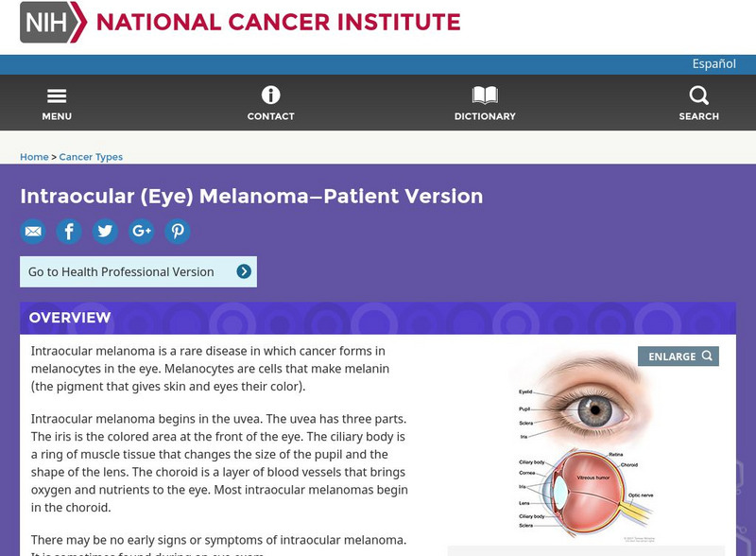Viewport: 756px width, 556px height.
Task: Click the ENLARGE button on the eye diagram
Action: point(678,356)
